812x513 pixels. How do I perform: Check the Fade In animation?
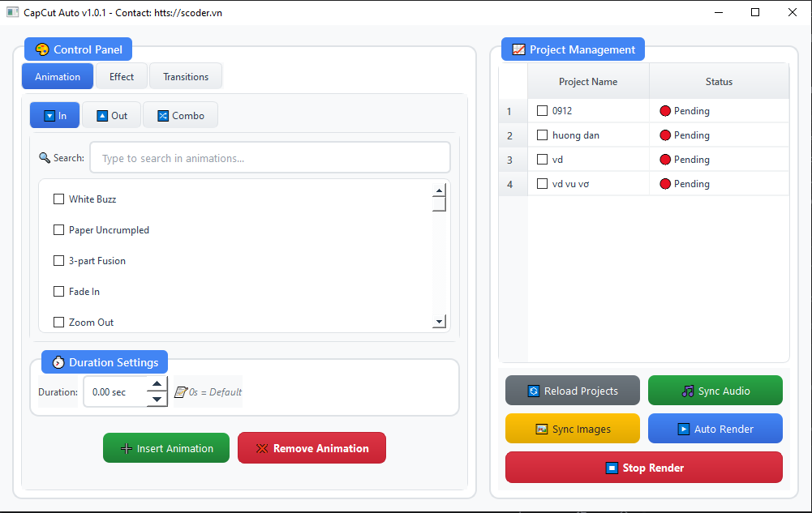[59, 291]
